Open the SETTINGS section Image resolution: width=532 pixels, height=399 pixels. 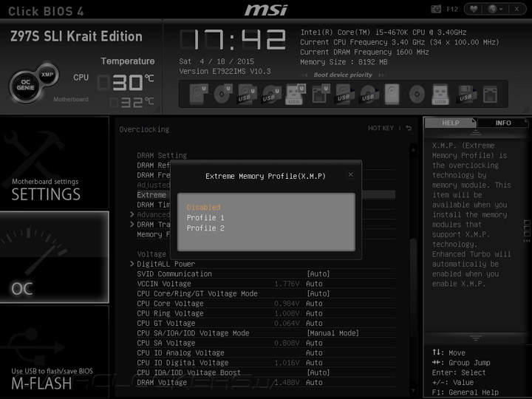point(54,162)
